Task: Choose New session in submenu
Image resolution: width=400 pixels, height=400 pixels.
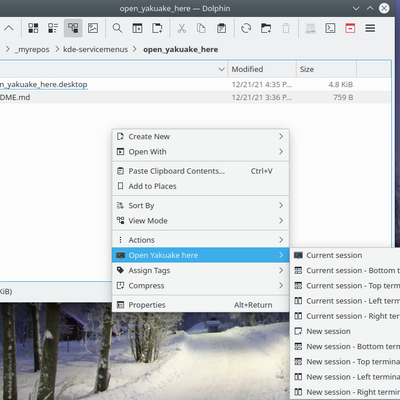Action: point(346,331)
